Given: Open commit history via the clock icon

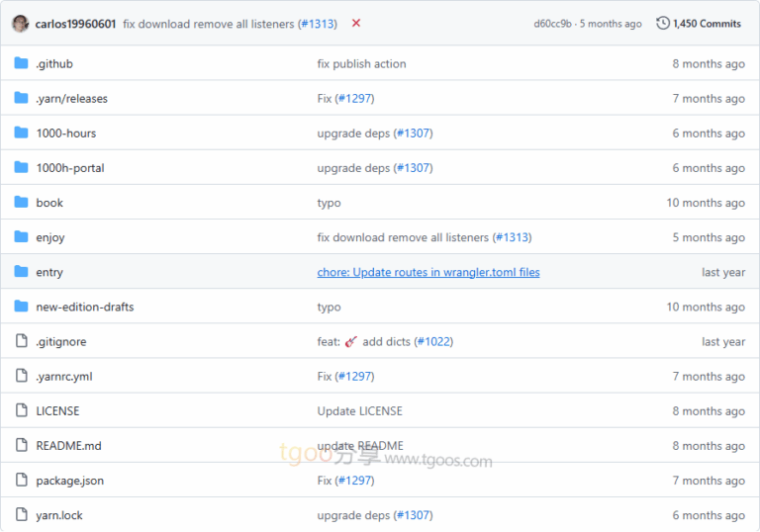Looking at the screenshot, I should tap(662, 24).
